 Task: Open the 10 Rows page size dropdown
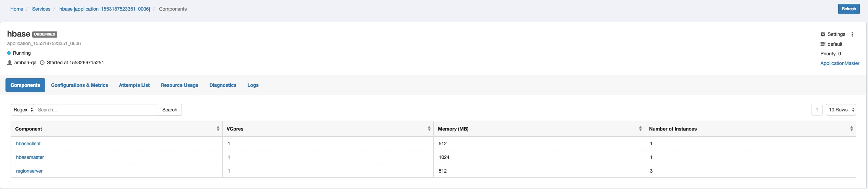click(x=841, y=110)
